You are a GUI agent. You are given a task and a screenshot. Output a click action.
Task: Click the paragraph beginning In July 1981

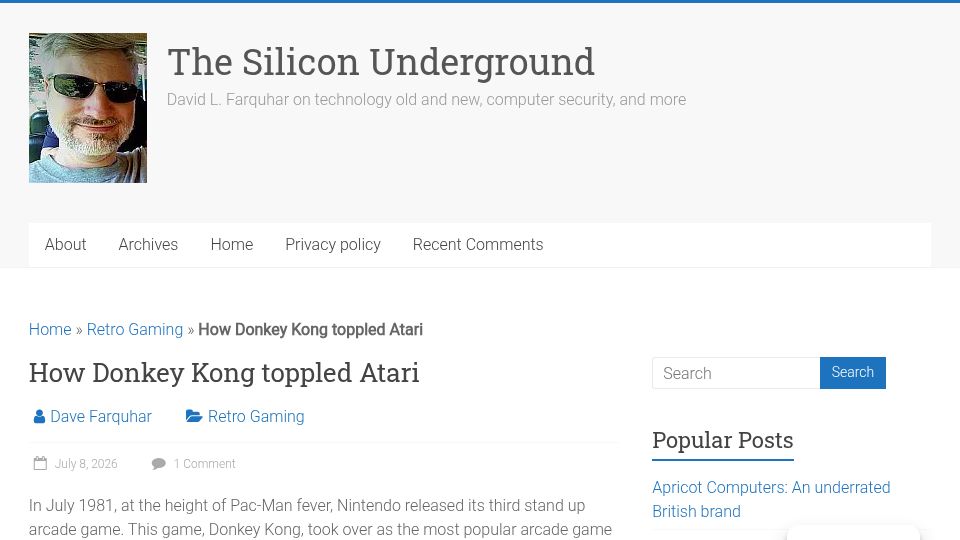tap(320, 517)
